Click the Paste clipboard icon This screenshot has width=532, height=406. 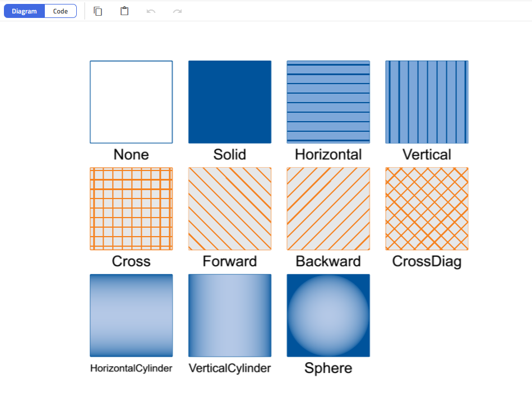click(x=124, y=11)
